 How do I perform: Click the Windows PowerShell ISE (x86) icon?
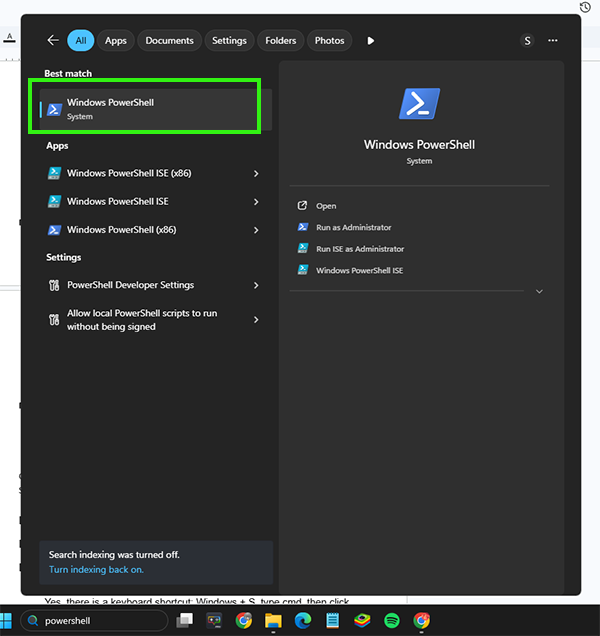click(x=54, y=173)
